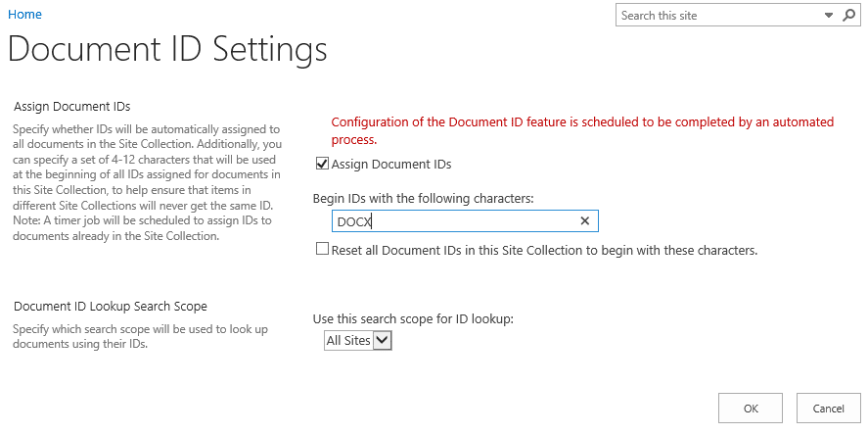Viewport: 868px width, 434px height.
Task: Clear the DOCX prefix with the X icon
Action: pos(584,221)
